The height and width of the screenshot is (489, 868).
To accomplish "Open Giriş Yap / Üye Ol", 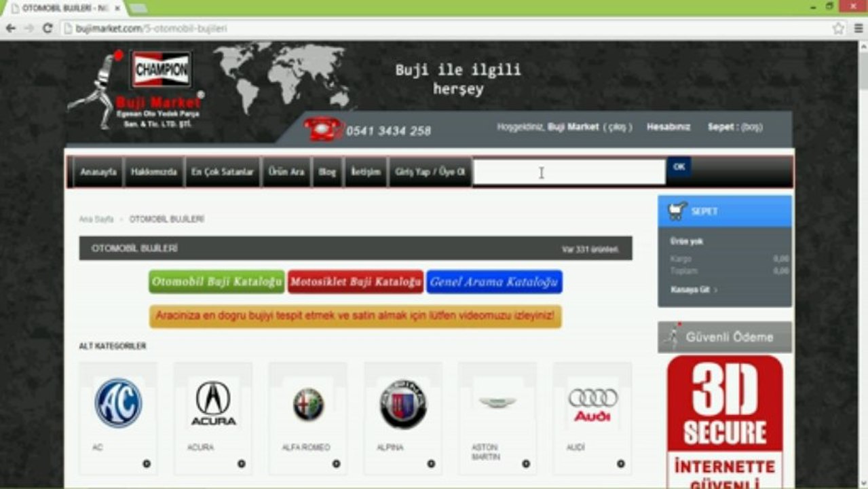I will [x=430, y=173].
